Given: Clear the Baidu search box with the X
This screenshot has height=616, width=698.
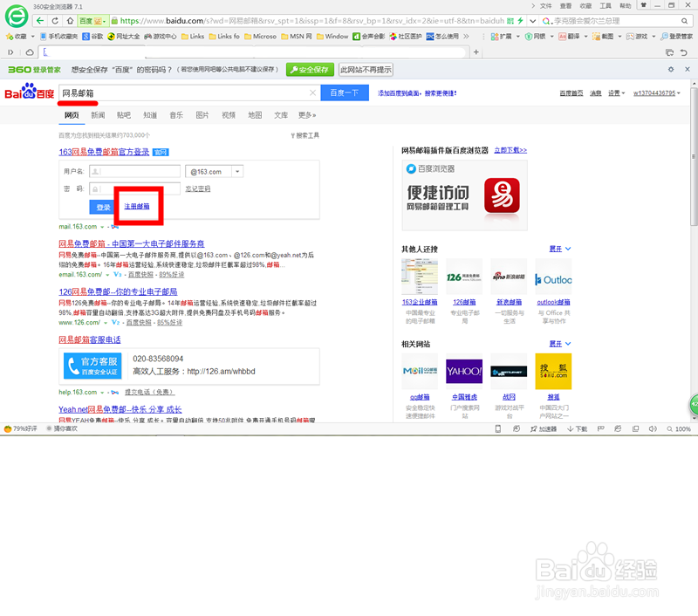Looking at the screenshot, I should coord(312,92).
